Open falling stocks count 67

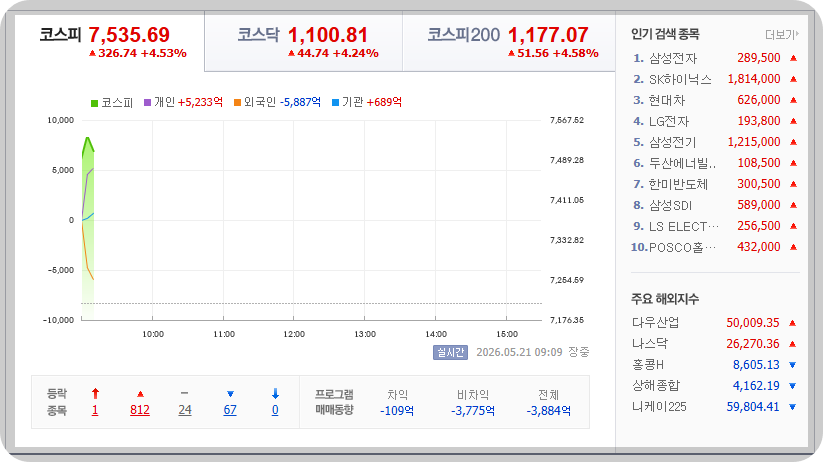[x=230, y=410]
